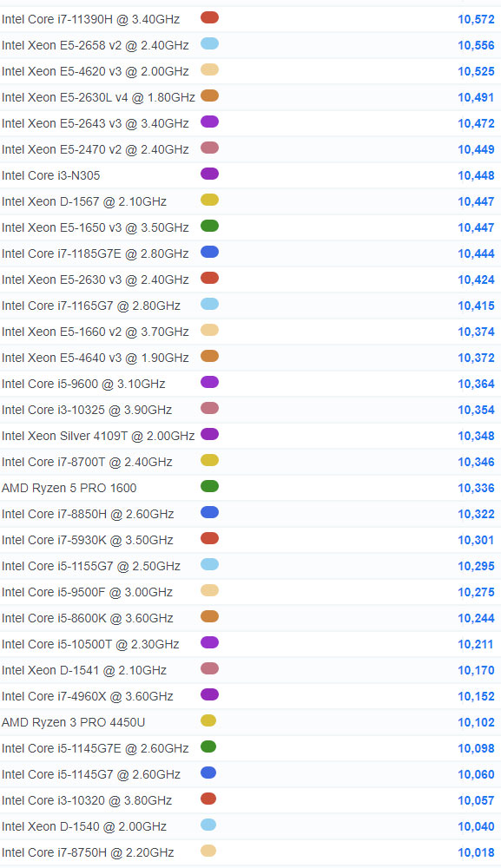Click the score 10,374
This screenshot has height=868, width=501.
click(476, 332)
